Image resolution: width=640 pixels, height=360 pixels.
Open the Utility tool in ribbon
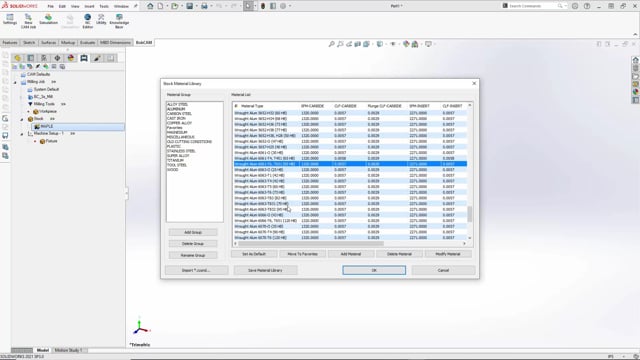coord(101,19)
